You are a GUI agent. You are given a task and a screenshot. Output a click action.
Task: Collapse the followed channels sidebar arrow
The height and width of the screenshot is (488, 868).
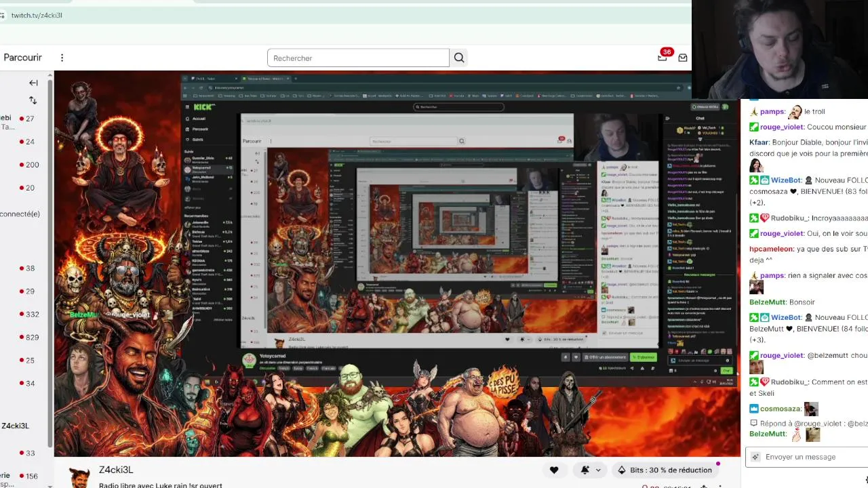[33, 83]
